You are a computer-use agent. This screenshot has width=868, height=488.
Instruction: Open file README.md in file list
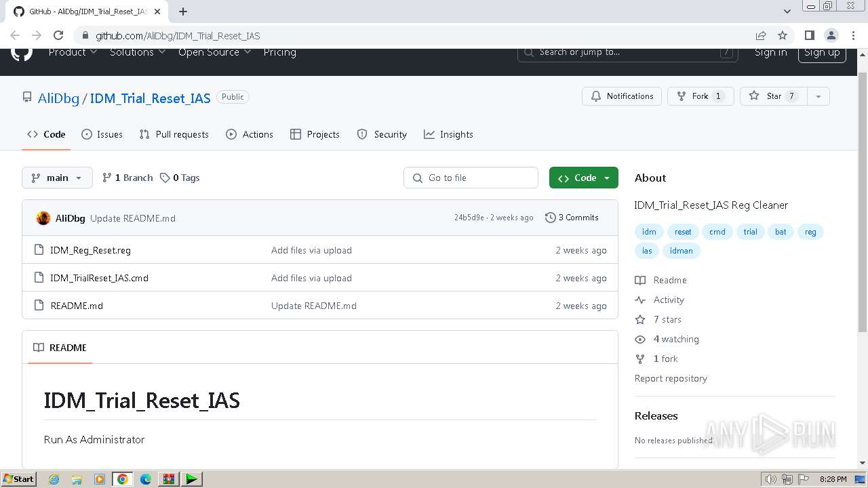77,306
